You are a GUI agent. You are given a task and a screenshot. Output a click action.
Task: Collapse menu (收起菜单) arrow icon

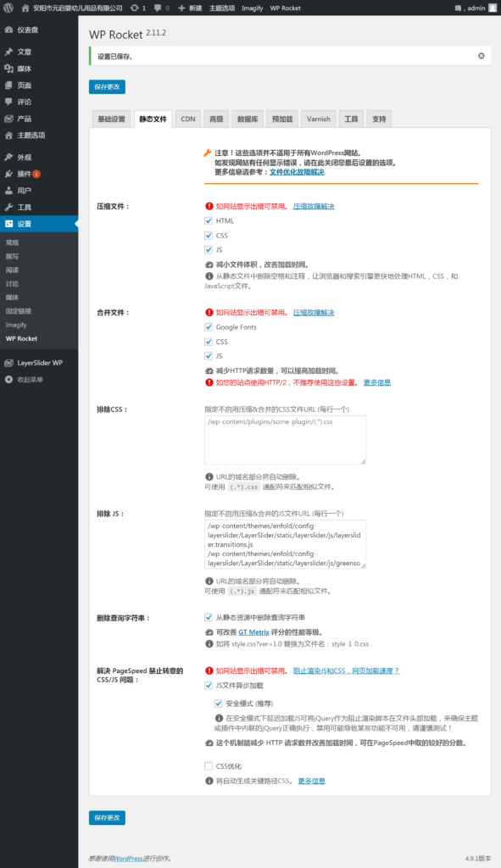tap(8, 380)
